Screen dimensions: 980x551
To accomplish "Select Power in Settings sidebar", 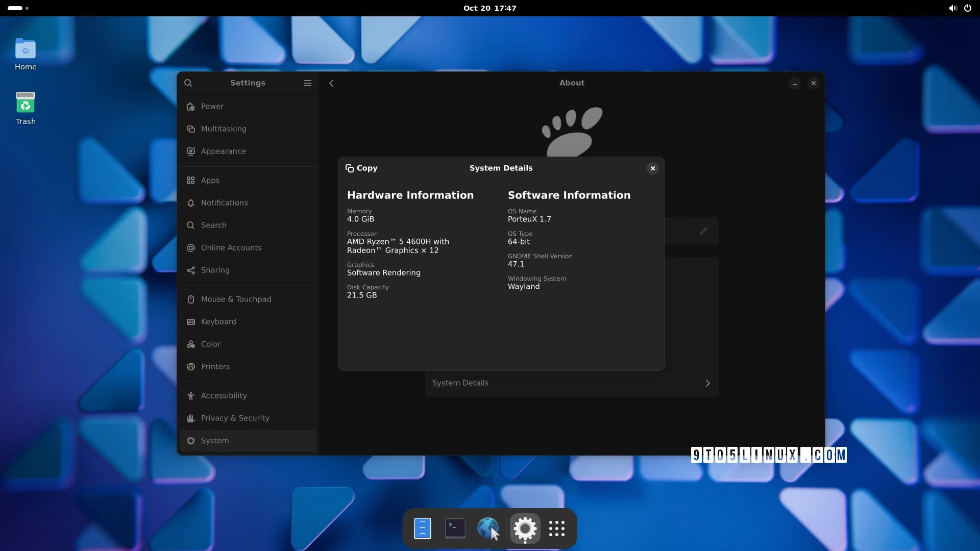I will click(212, 106).
